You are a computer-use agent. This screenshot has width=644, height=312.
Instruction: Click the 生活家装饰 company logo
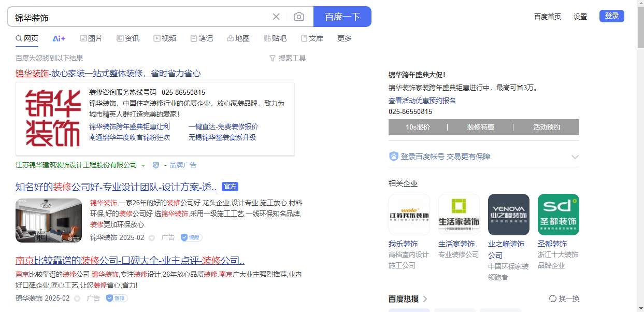pos(459,215)
